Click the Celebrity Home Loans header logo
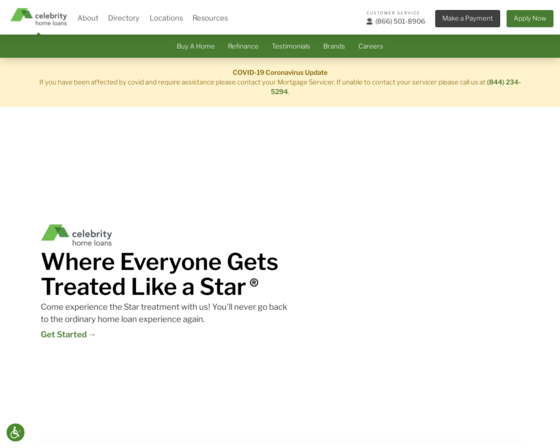Viewport: 560px width, 448px height. tap(39, 17)
